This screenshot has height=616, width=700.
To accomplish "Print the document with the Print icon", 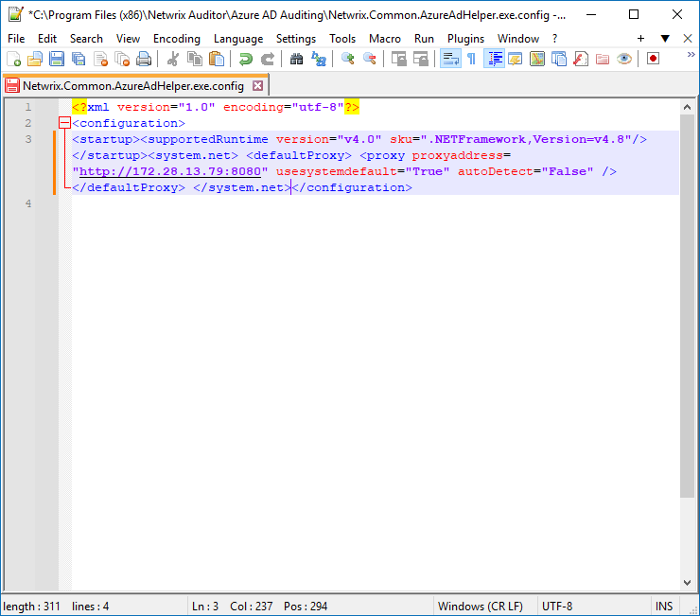I will click(144, 59).
